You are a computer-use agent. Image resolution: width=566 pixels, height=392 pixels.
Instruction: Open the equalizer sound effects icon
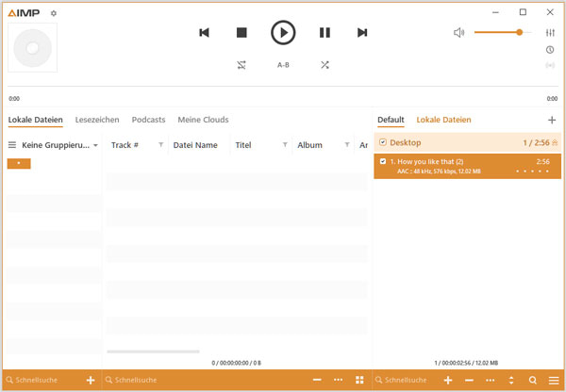pos(550,33)
